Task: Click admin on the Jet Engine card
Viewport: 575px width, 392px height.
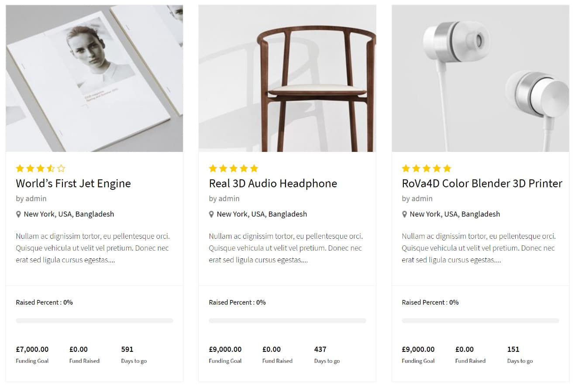Action: pos(36,198)
